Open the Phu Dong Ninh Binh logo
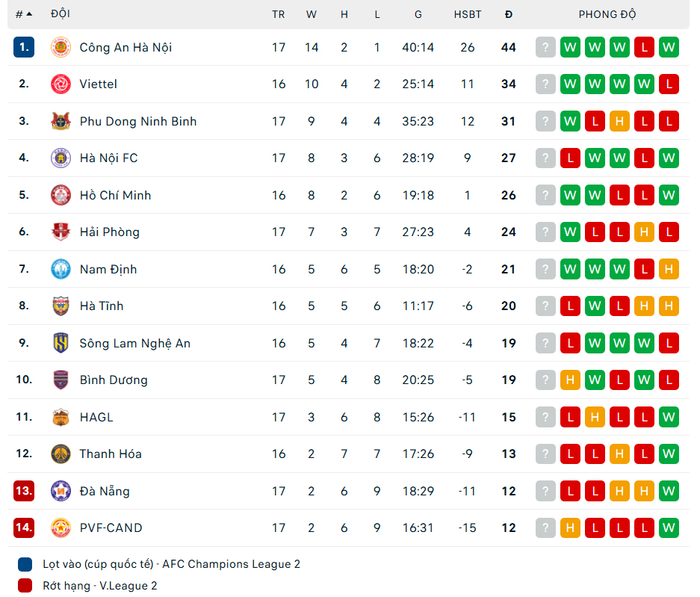This screenshot has width=700, height=597. tap(61, 121)
